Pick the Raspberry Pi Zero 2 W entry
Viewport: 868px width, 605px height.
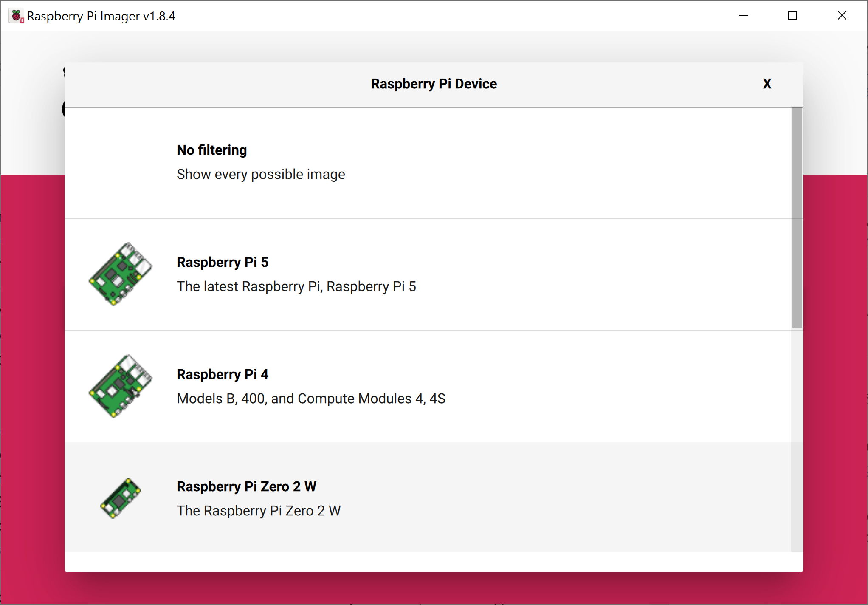tap(246, 486)
